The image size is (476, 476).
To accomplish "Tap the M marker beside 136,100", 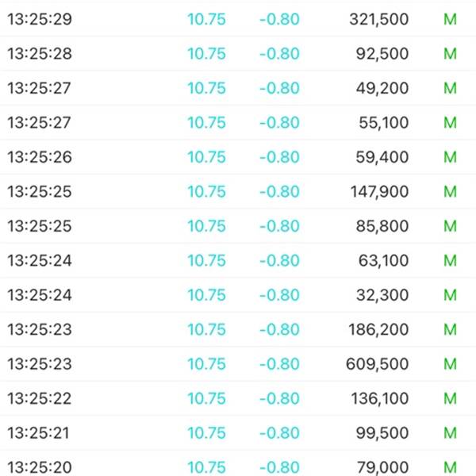I will coord(450,398).
